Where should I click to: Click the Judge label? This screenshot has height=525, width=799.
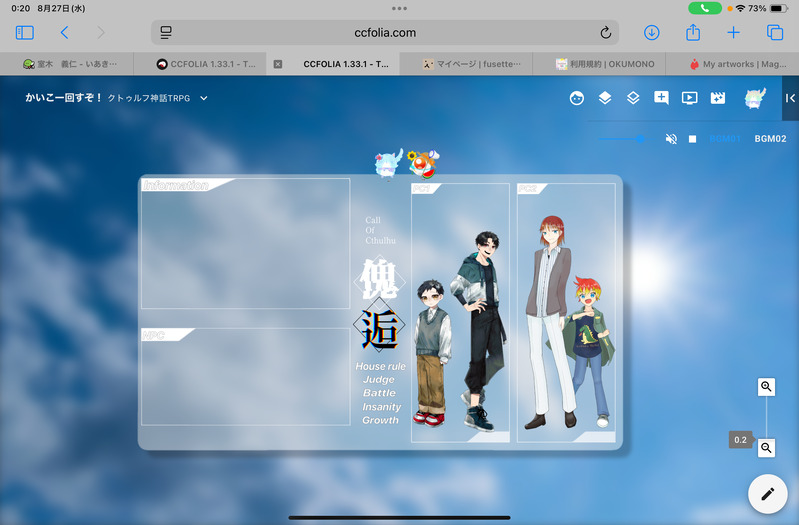pos(379,380)
